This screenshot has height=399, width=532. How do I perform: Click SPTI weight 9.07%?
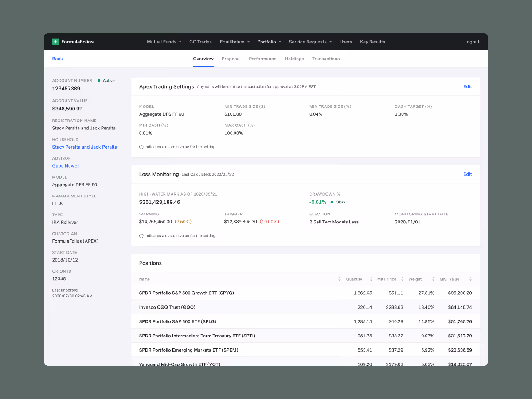428,336
